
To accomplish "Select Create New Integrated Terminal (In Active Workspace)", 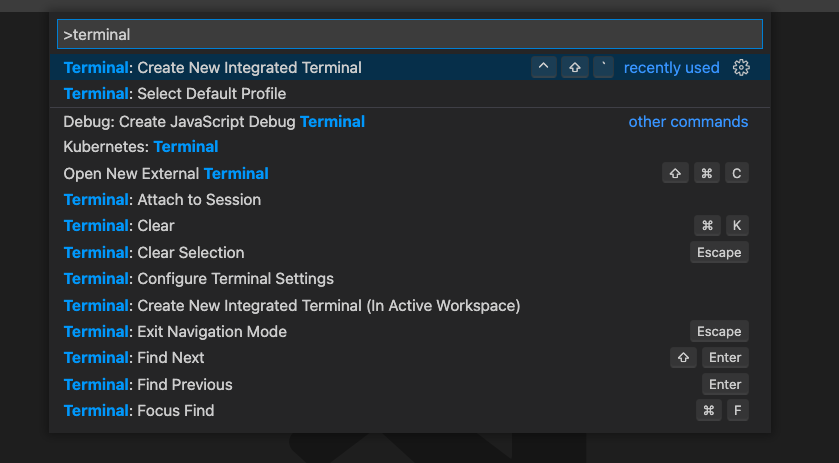I will coord(410,306).
